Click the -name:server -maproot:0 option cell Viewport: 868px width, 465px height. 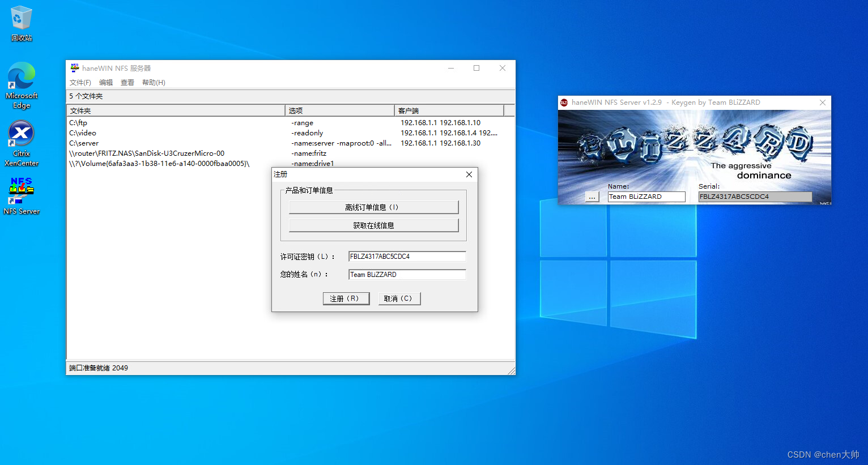pyautogui.click(x=341, y=143)
